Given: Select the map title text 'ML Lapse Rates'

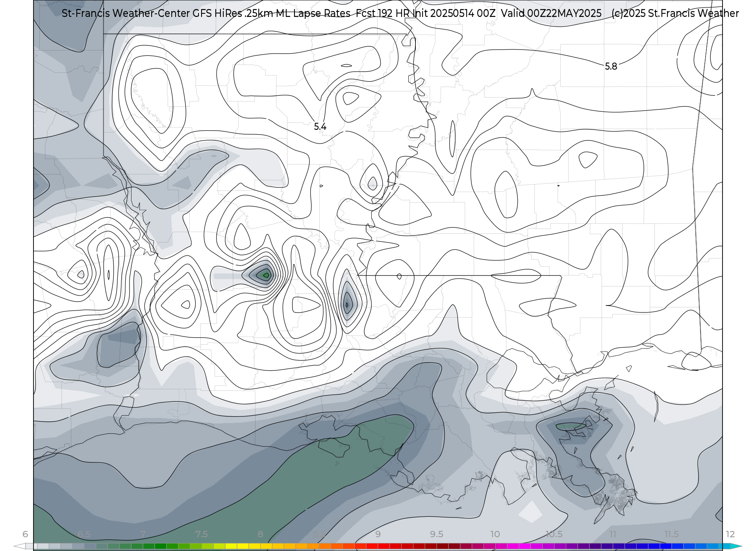Looking at the screenshot, I should point(313,13).
